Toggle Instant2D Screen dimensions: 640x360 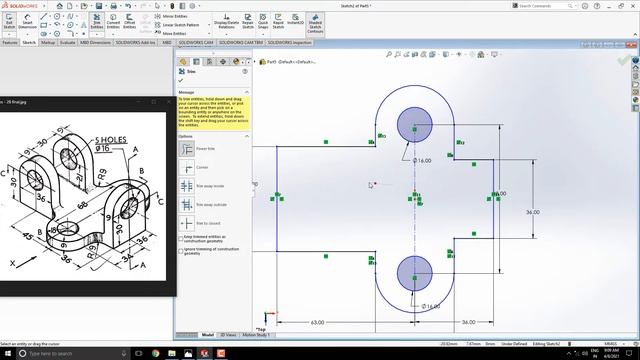[295, 20]
